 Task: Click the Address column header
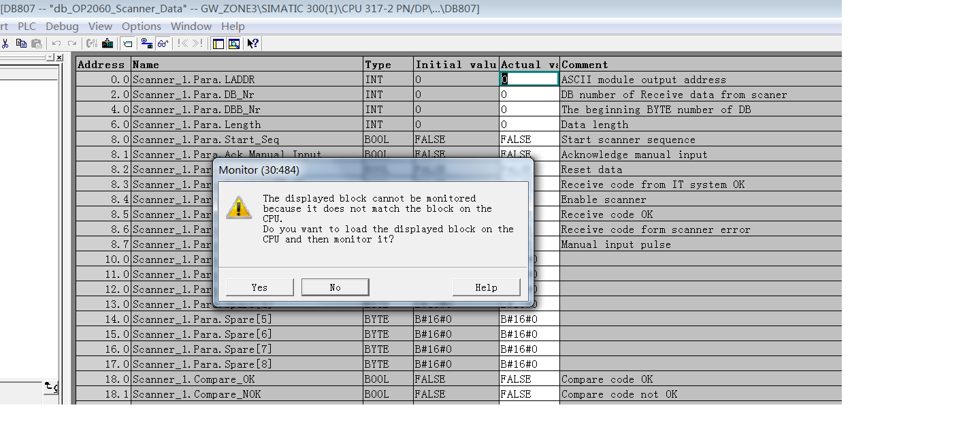click(103, 65)
